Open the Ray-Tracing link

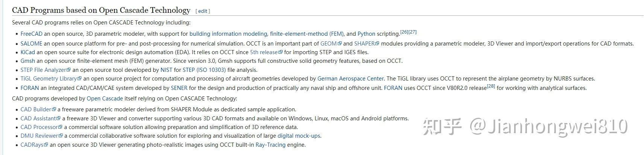(270, 145)
